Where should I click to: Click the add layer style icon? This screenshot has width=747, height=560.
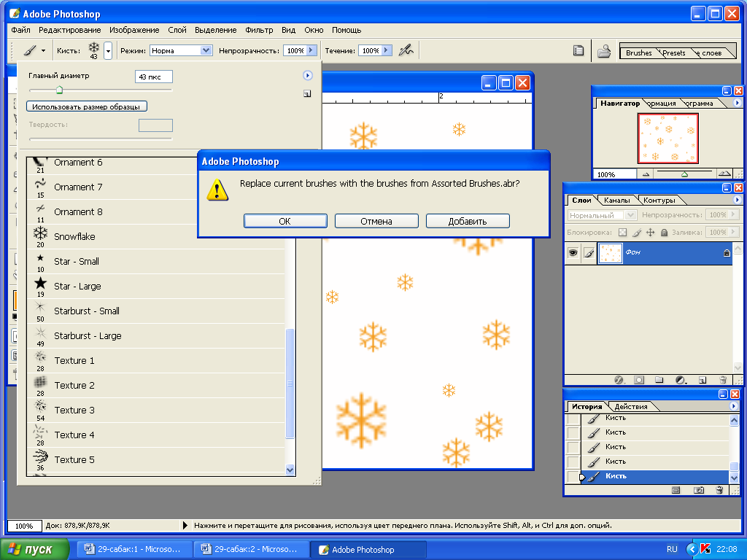(619, 380)
